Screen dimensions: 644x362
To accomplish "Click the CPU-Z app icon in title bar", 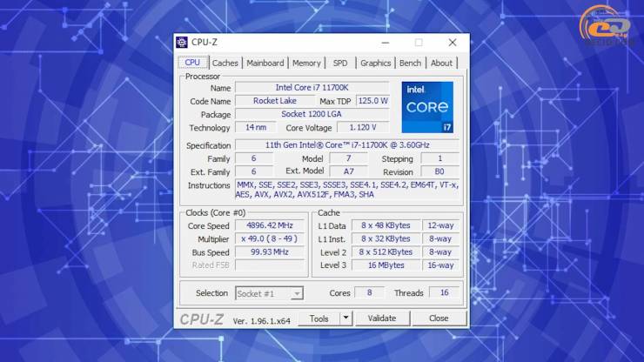I will click(182, 43).
